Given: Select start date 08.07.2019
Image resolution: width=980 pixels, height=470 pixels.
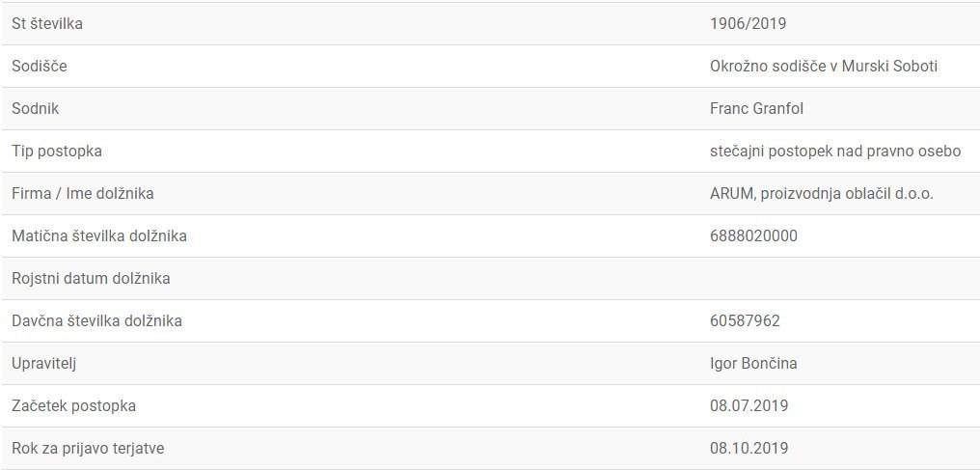Looking at the screenshot, I should [749, 406].
